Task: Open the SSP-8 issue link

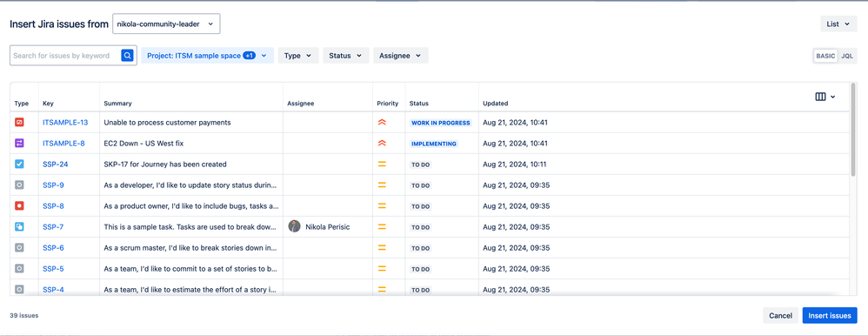Action: click(53, 206)
